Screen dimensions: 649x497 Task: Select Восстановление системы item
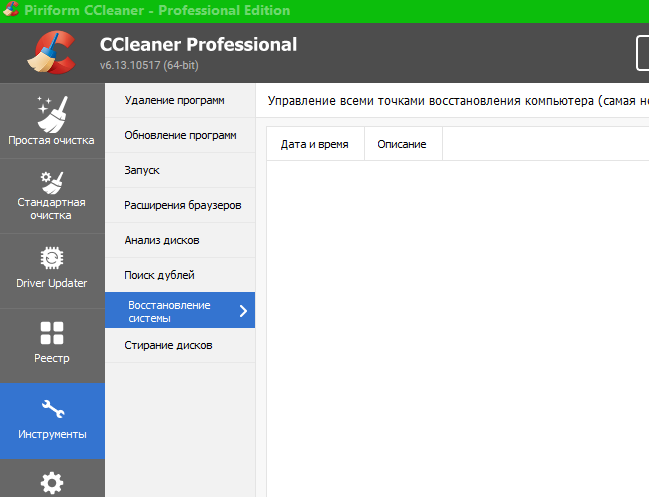pos(180,310)
